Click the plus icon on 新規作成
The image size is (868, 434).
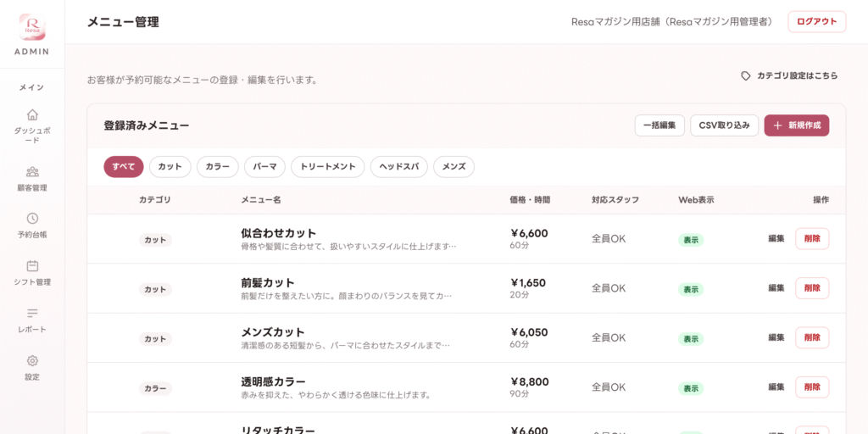click(x=778, y=125)
